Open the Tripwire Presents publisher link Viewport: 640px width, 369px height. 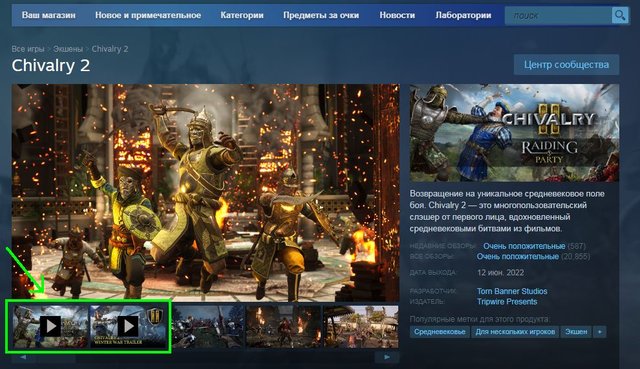pos(507,302)
